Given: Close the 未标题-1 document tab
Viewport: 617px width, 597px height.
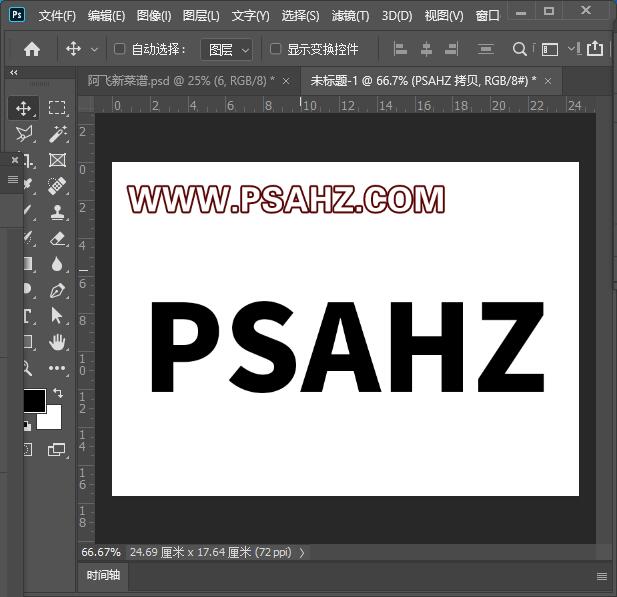Looking at the screenshot, I should click(548, 81).
